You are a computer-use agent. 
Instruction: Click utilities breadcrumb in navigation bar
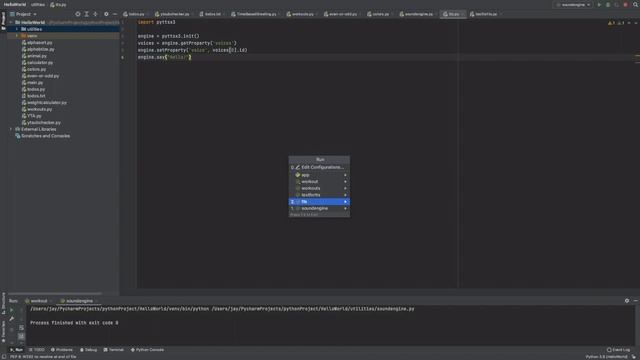(38, 4)
